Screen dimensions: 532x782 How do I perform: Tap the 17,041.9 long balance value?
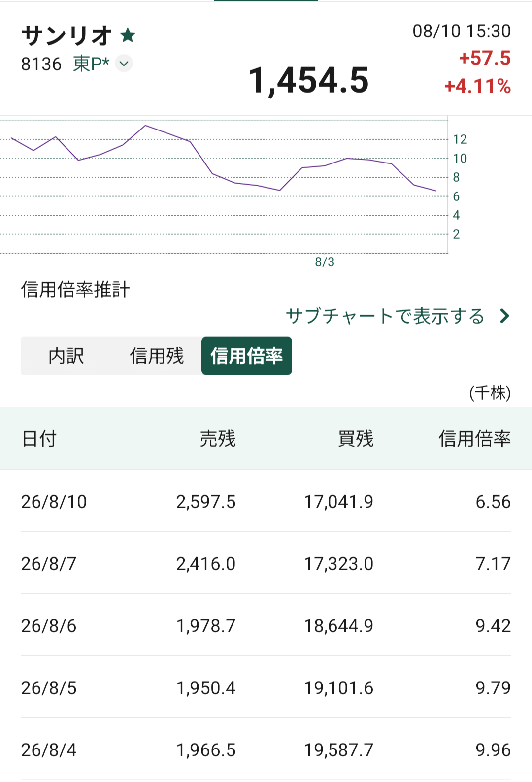point(339,502)
